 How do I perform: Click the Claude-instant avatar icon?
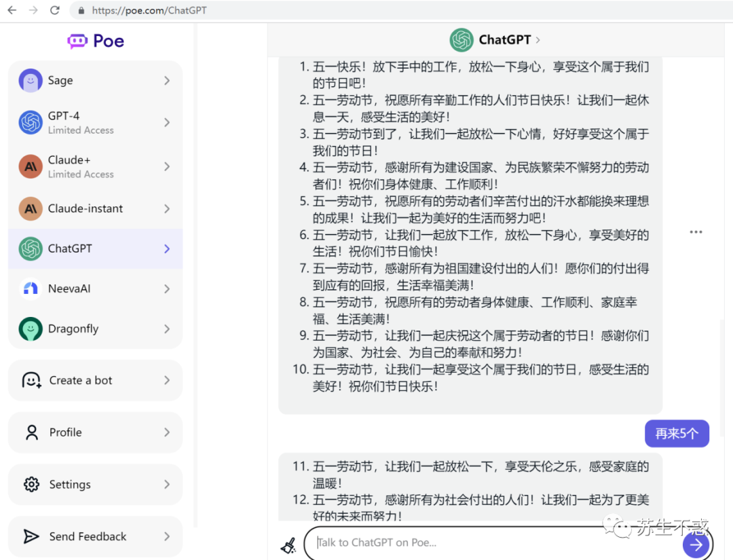[x=31, y=209]
